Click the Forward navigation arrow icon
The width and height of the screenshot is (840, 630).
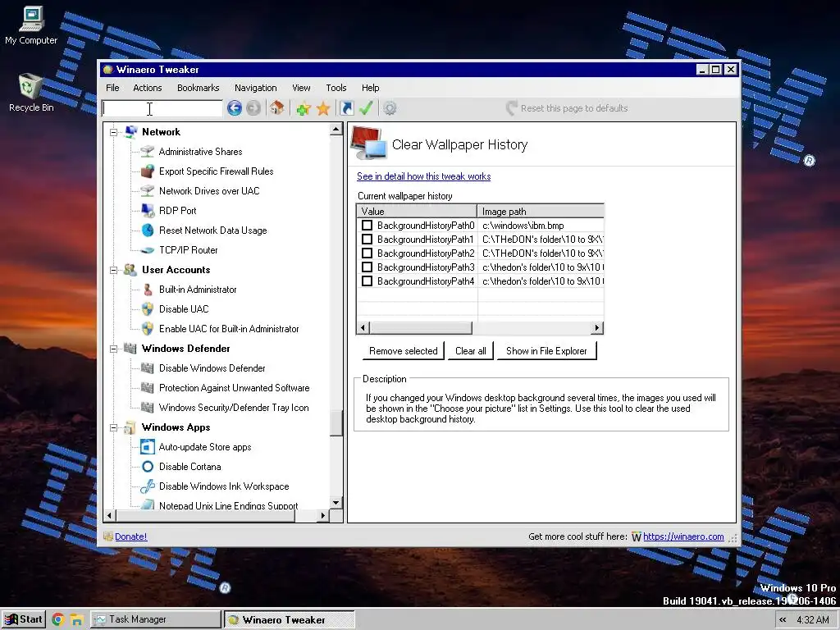click(253, 108)
